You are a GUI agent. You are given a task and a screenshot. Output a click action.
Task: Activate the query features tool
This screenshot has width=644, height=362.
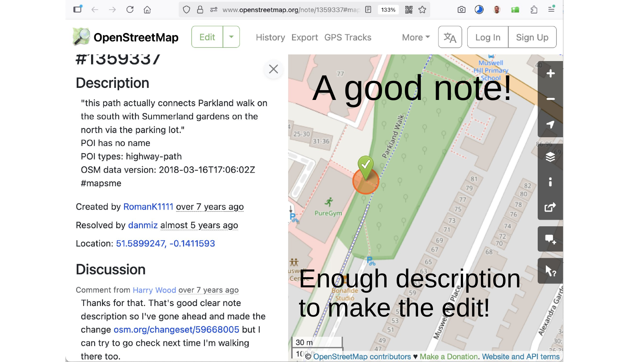550,271
